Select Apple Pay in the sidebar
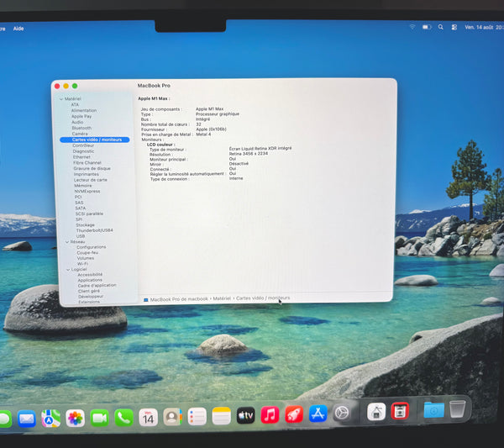The image size is (504, 448). coord(81,116)
